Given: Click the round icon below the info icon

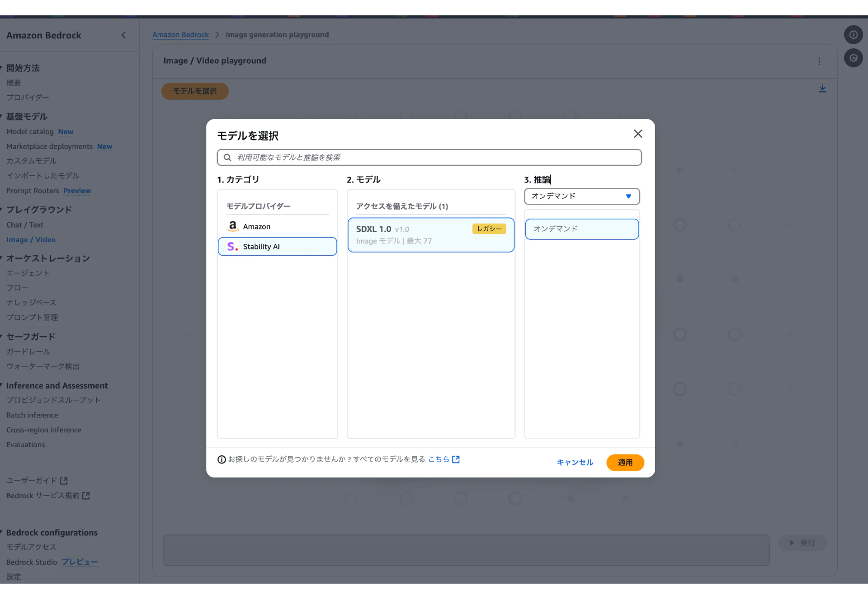Looking at the screenshot, I should (x=853, y=58).
